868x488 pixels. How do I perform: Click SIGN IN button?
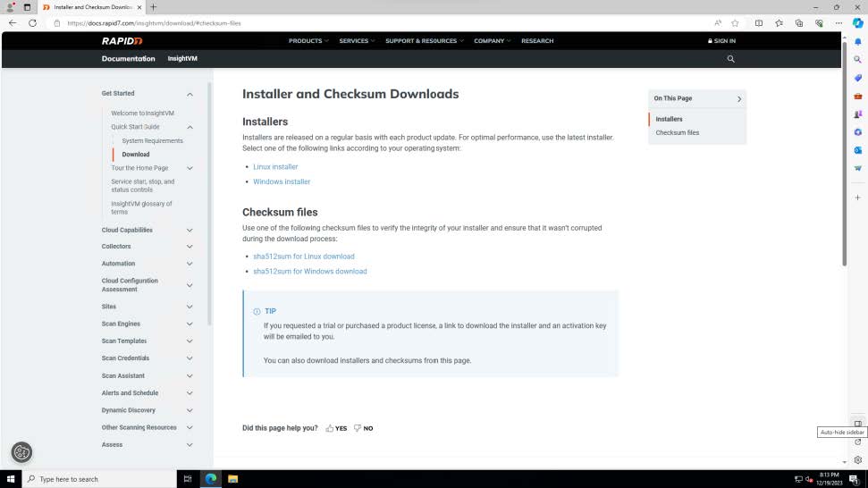click(721, 41)
